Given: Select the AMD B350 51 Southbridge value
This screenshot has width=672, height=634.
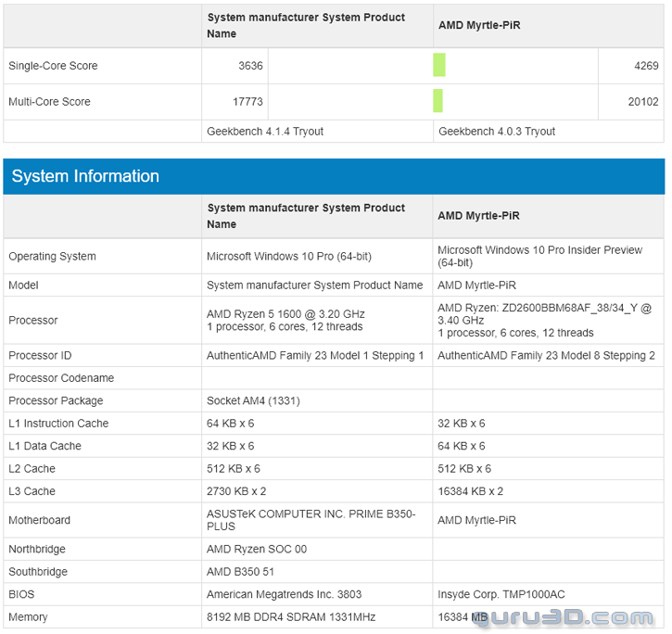Looking at the screenshot, I should click(241, 572).
